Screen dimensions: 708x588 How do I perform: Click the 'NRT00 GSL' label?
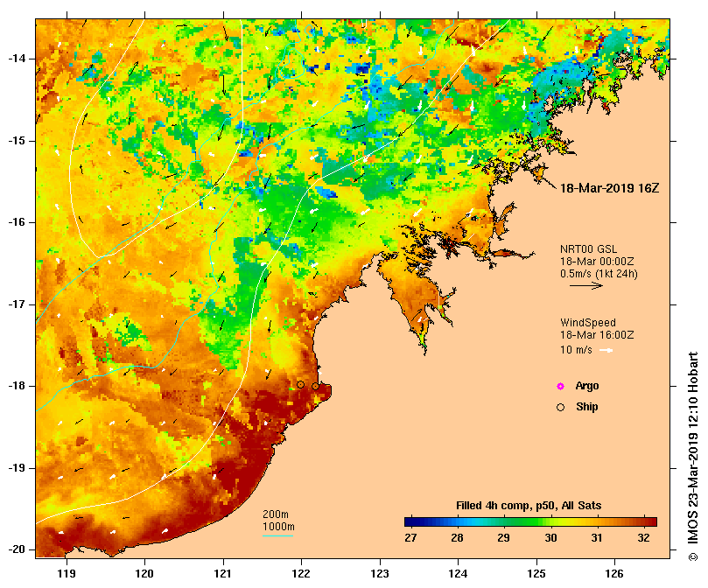point(588,249)
